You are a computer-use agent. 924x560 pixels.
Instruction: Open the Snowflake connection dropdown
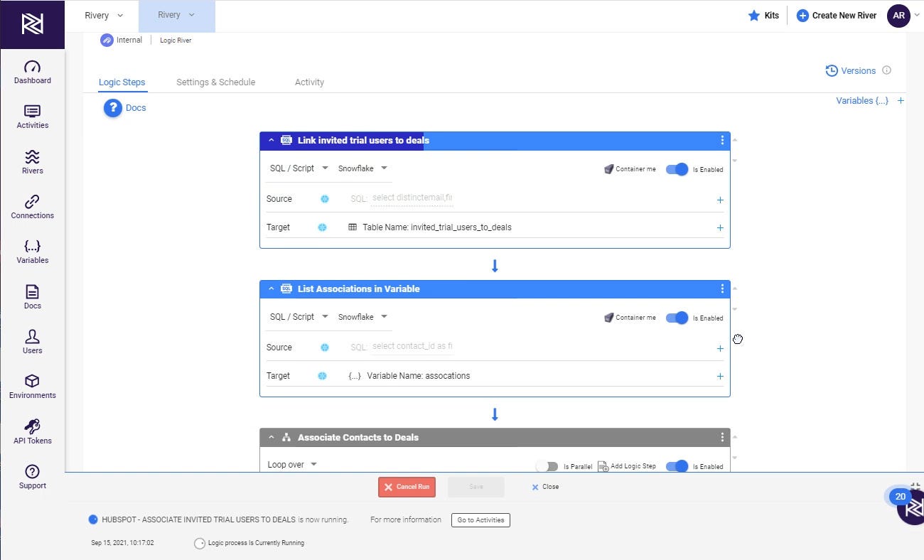(362, 168)
